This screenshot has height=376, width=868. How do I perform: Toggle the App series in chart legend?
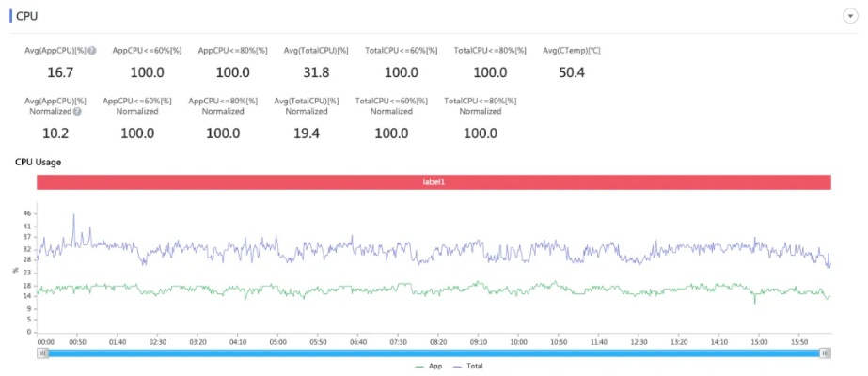(x=428, y=366)
